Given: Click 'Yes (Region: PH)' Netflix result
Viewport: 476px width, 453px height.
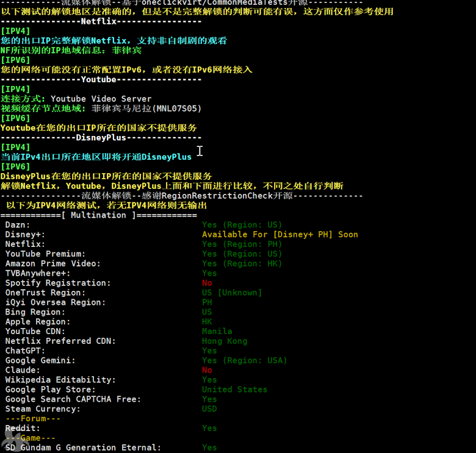Looking at the screenshot, I should coord(242,244).
